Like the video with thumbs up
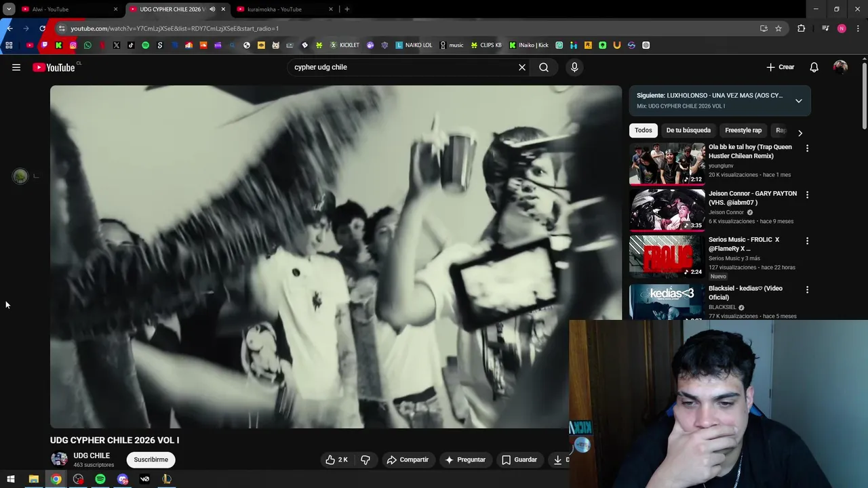 [x=336, y=460]
